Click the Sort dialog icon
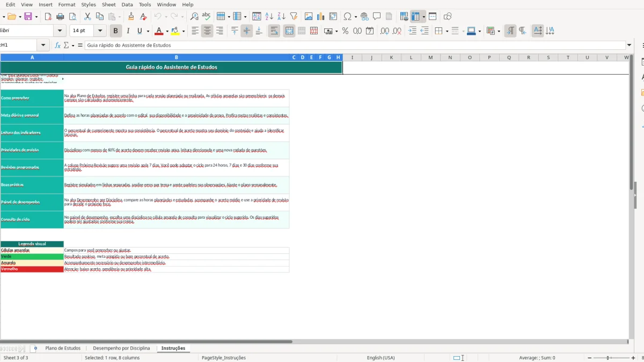 257,17
